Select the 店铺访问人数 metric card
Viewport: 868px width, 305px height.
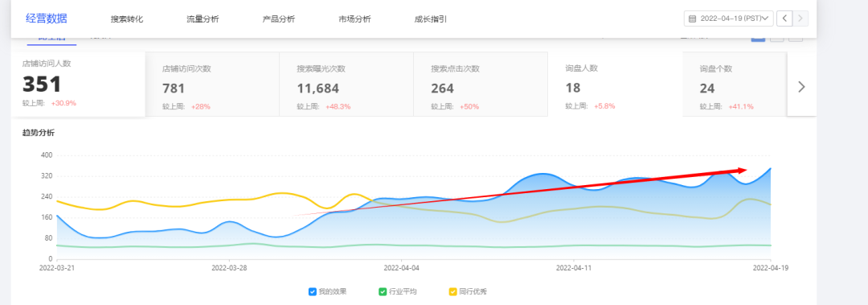[x=78, y=84]
